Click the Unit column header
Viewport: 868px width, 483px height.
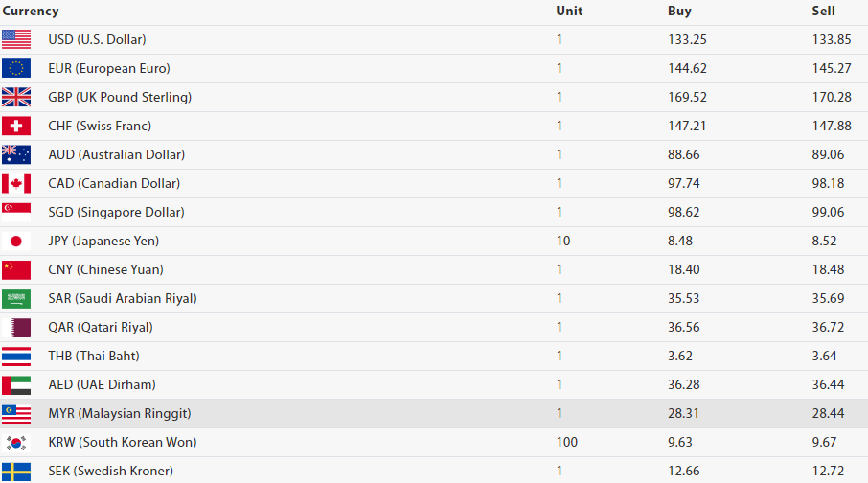[x=569, y=11]
